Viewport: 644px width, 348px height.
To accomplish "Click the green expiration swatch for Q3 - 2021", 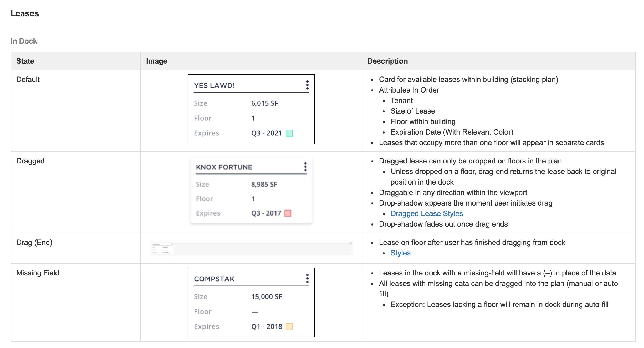I will click(289, 133).
